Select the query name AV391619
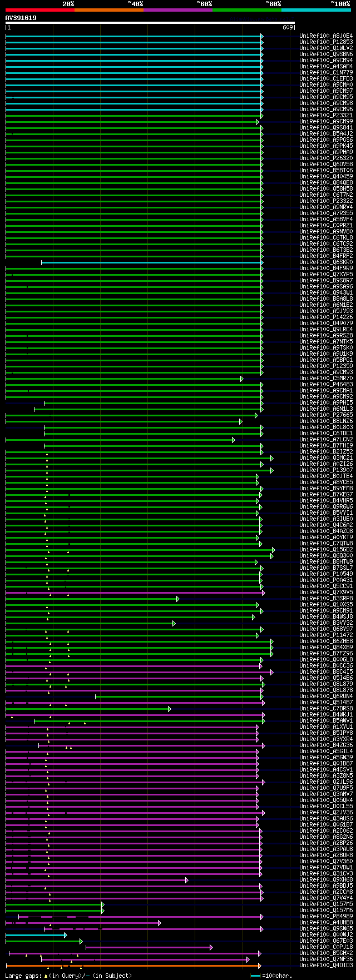Screen dimensions: 356x980 (21, 18)
